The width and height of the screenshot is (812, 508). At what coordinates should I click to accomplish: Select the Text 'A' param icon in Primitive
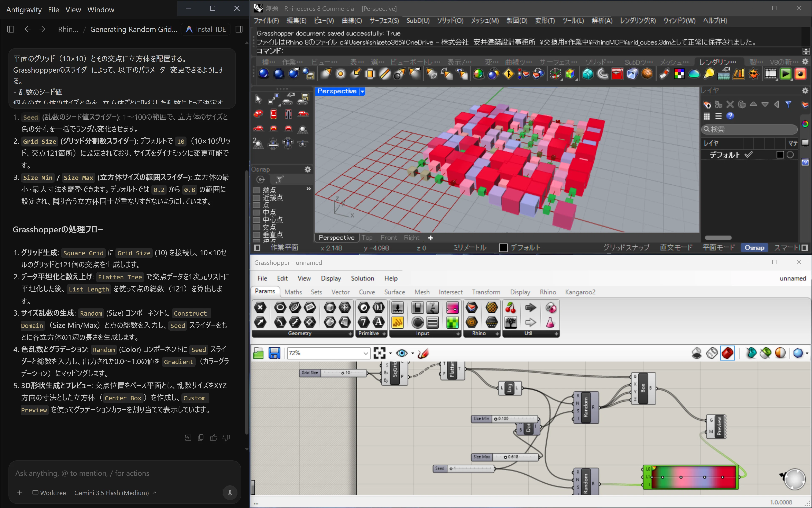[379, 323]
